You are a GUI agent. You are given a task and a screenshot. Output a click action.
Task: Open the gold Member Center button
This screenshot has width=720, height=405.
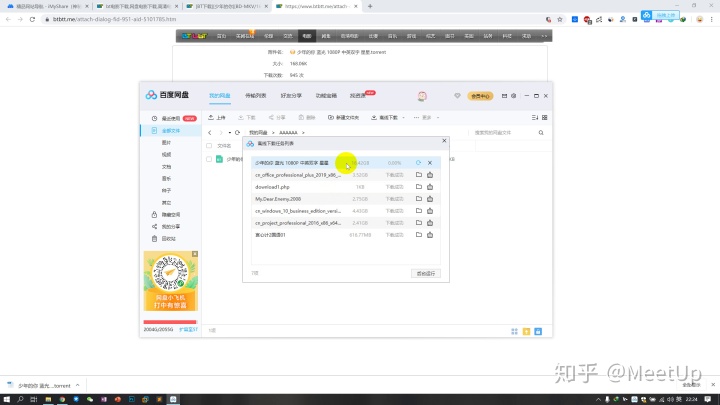click(x=480, y=96)
